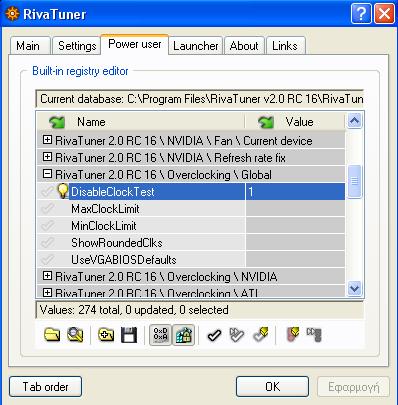Open the Launcher tab
This screenshot has height=405, width=398.
tap(196, 46)
